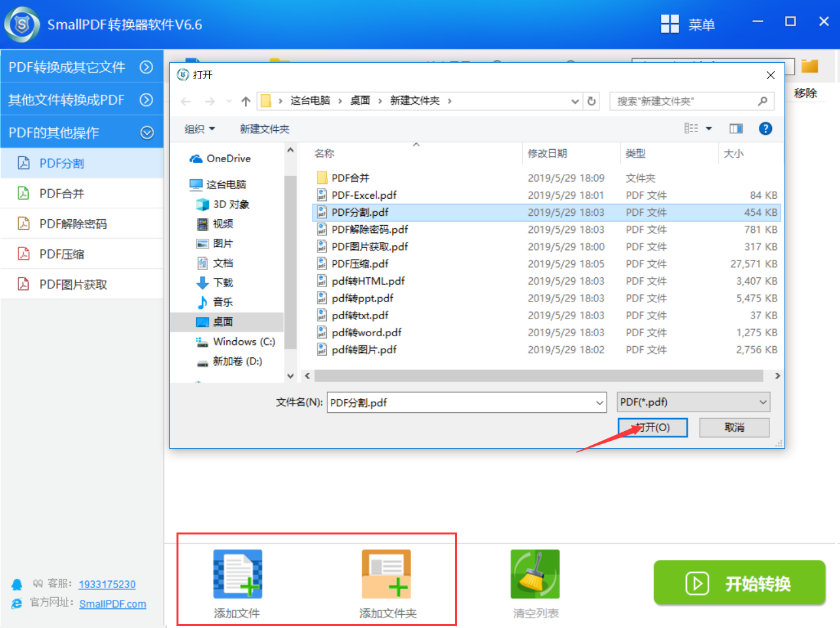
Task: Select PDF分割 in the sidebar
Action: pyautogui.click(x=82, y=163)
